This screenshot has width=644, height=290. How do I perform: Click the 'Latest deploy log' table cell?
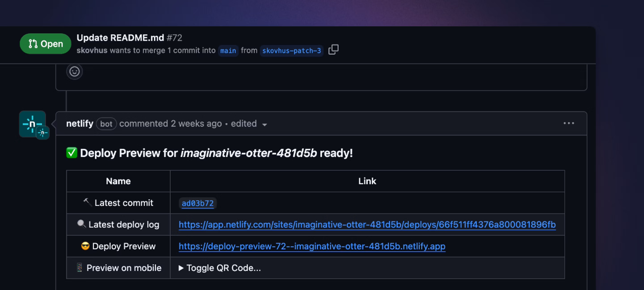pos(118,224)
